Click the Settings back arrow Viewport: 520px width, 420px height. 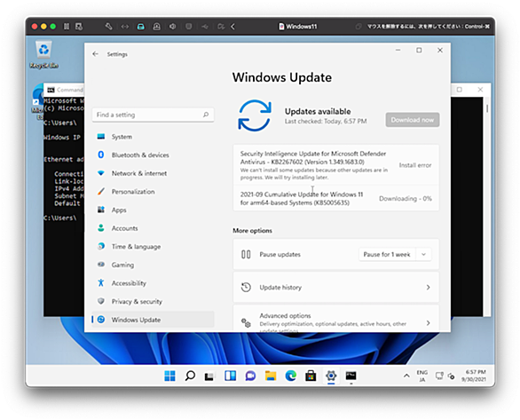click(x=96, y=54)
